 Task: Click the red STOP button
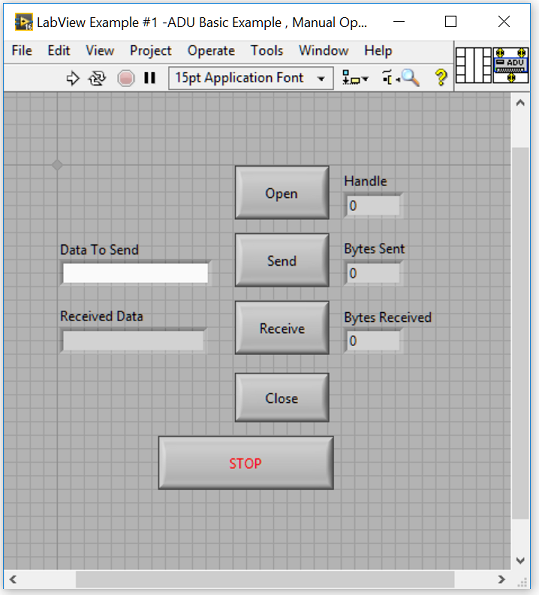tap(246, 463)
